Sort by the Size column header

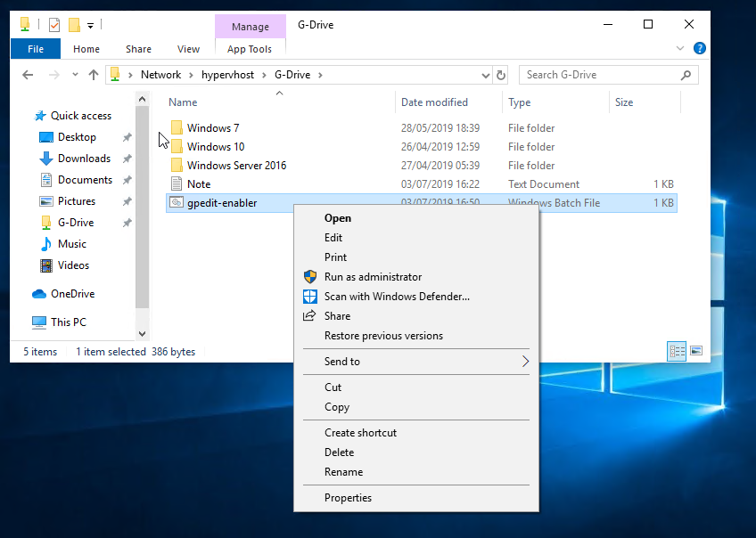[x=624, y=102]
